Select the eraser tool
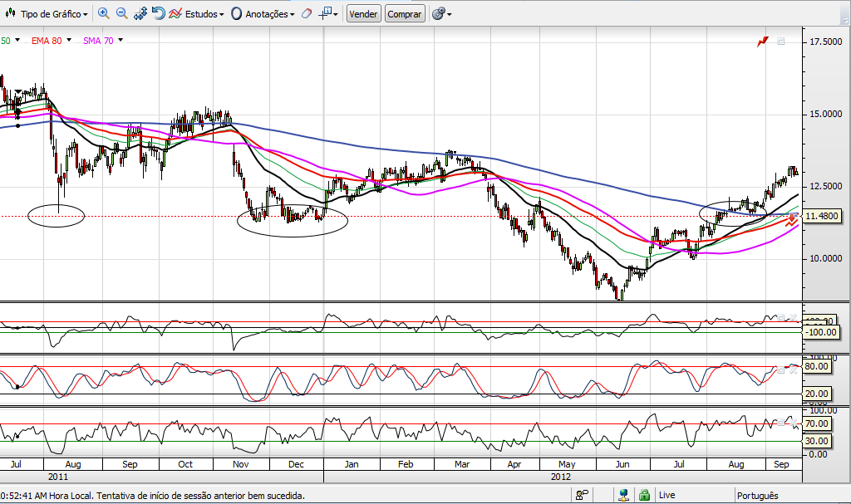851x504 pixels. (307, 13)
